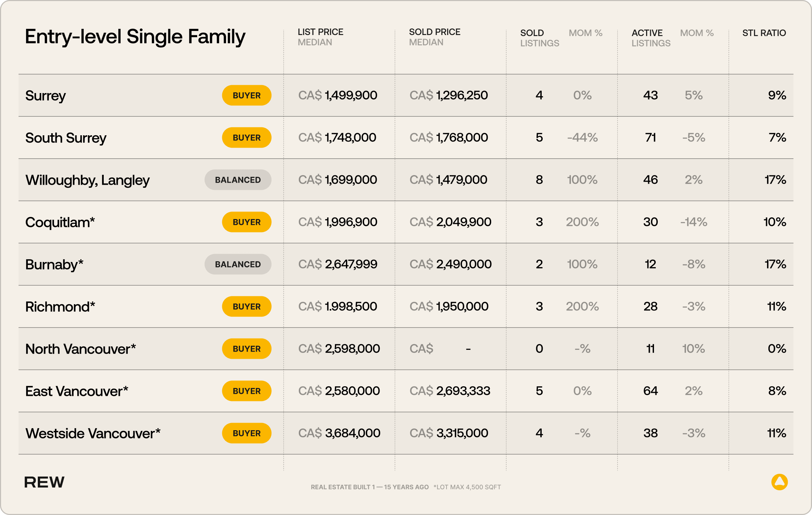Click sold price CA$ 2,049,900

[450, 222]
